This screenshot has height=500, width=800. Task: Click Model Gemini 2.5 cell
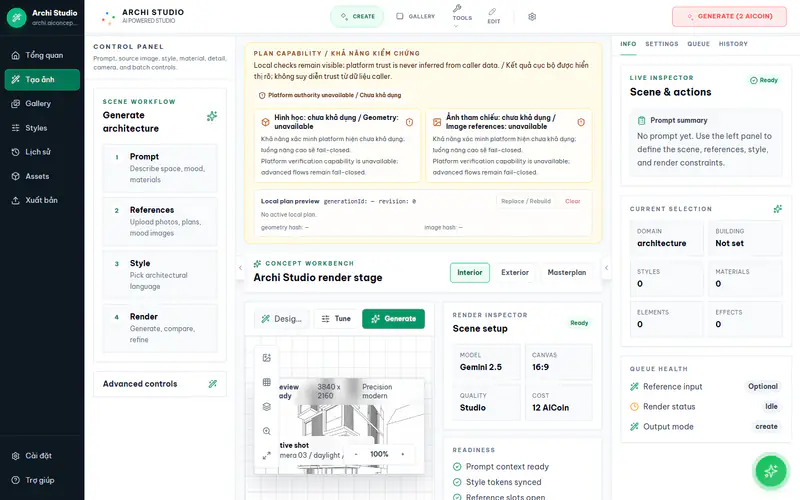[x=487, y=362]
